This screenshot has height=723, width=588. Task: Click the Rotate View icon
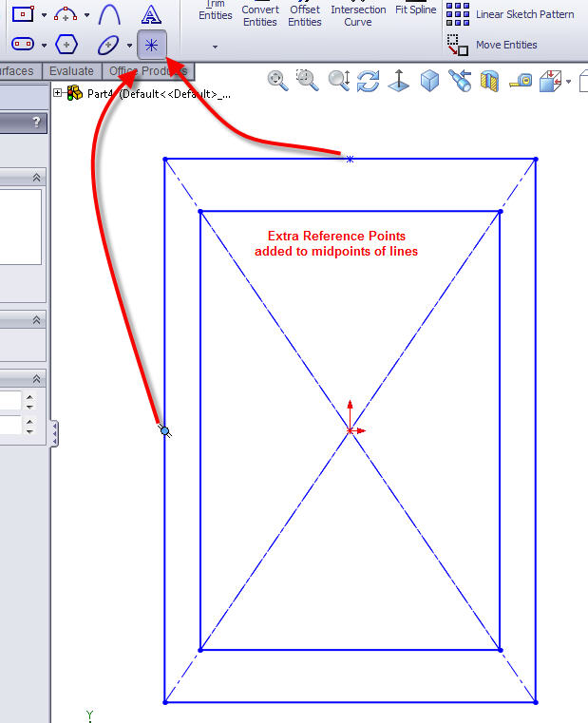click(x=368, y=82)
